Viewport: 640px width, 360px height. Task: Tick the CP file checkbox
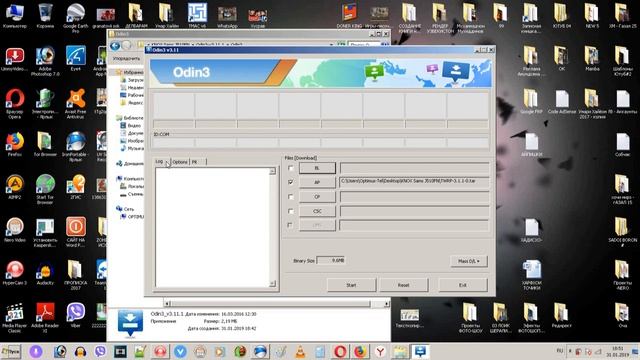(291, 197)
